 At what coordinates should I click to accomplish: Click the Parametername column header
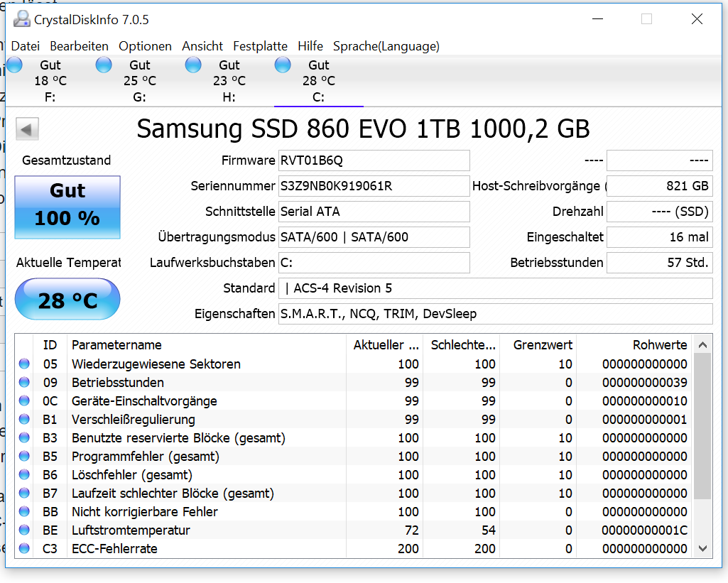[x=207, y=345]
